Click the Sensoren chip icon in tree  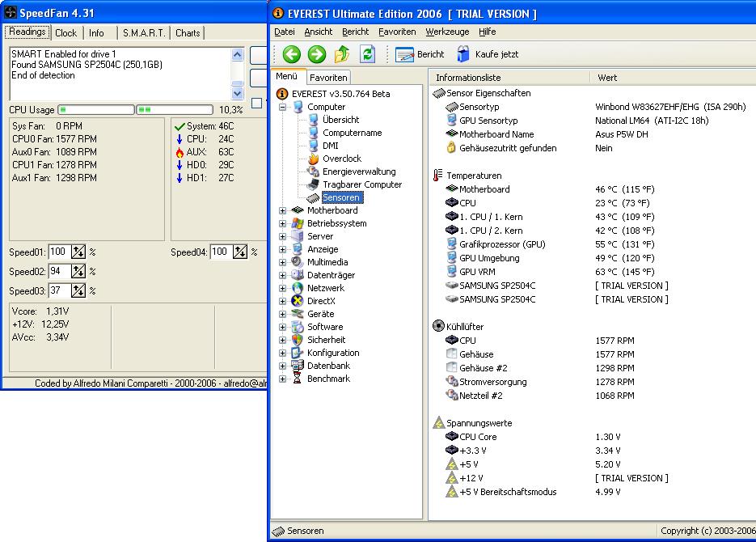[314, 197]
